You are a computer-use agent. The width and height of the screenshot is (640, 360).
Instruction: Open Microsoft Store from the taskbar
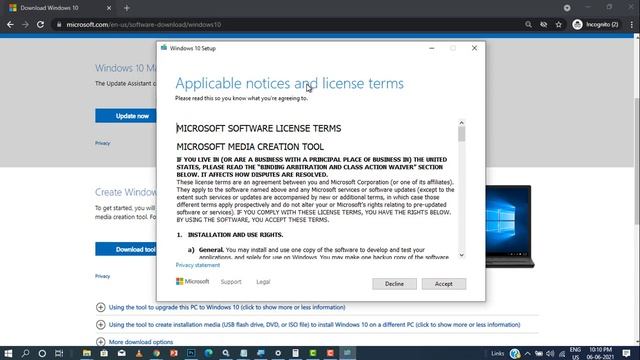(x=104, y=353)
